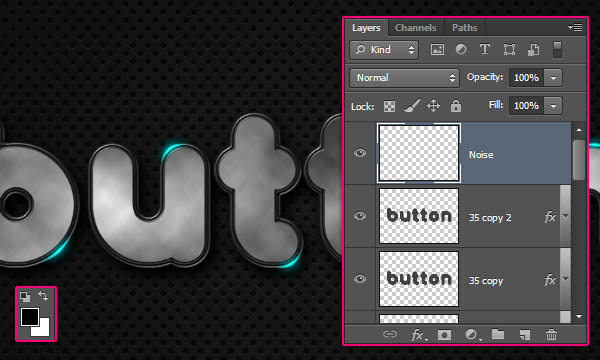Reset default foreground and background colors

25,296
